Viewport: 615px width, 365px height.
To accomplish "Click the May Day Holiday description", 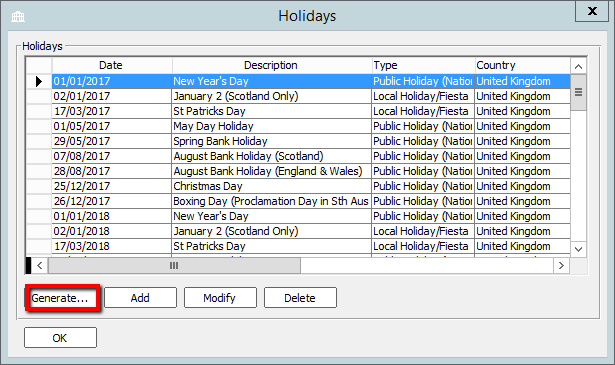I will (x=272, y=126).
